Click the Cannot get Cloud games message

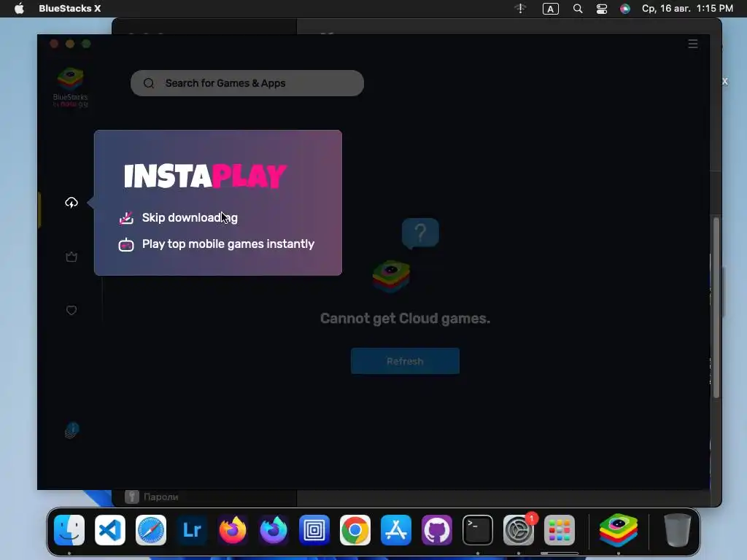point(405,318)
